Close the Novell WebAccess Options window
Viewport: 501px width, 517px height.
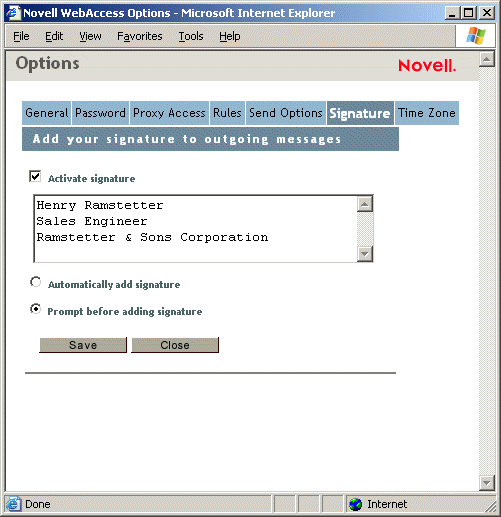(x=487, y=13)
